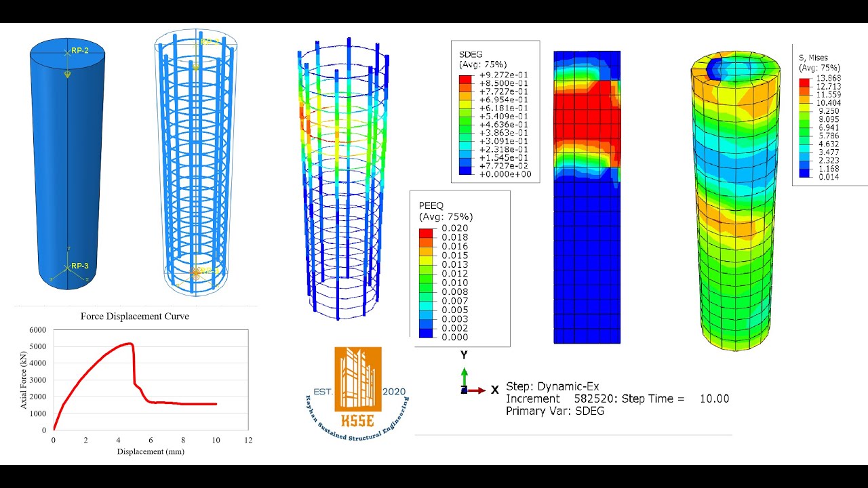Image resolution: width=868 pixels, height=488 pixels.
Task: Click the 'S, Mises' legend title
Action: (813, 58)
